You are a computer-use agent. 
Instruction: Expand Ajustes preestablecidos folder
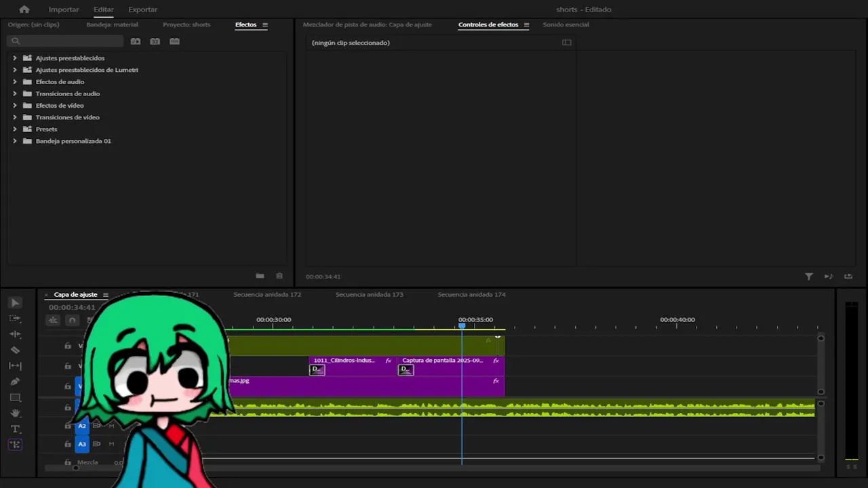point(15,58)
